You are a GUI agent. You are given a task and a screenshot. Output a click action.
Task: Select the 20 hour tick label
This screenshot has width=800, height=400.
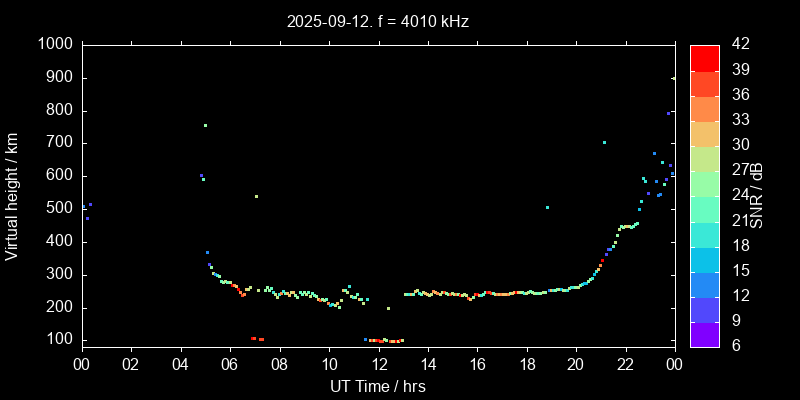coord(576,364)
